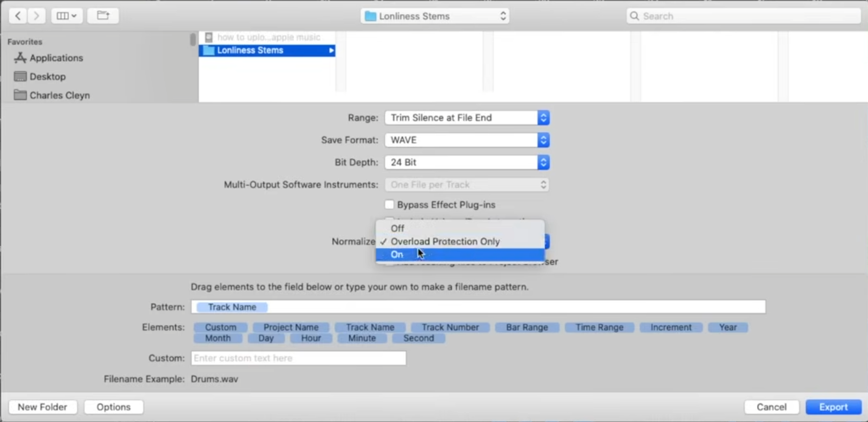Click the Project Name element token

coord(291,327)
